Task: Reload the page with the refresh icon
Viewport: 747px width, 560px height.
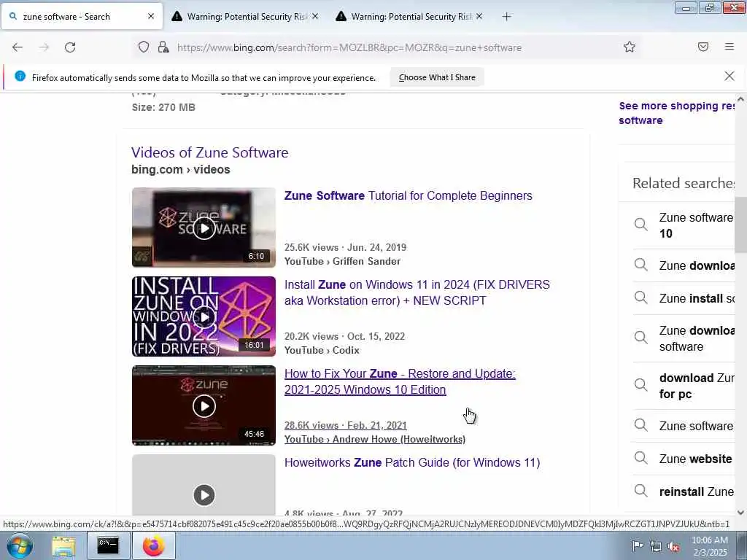Action: (x=70, y=47)
